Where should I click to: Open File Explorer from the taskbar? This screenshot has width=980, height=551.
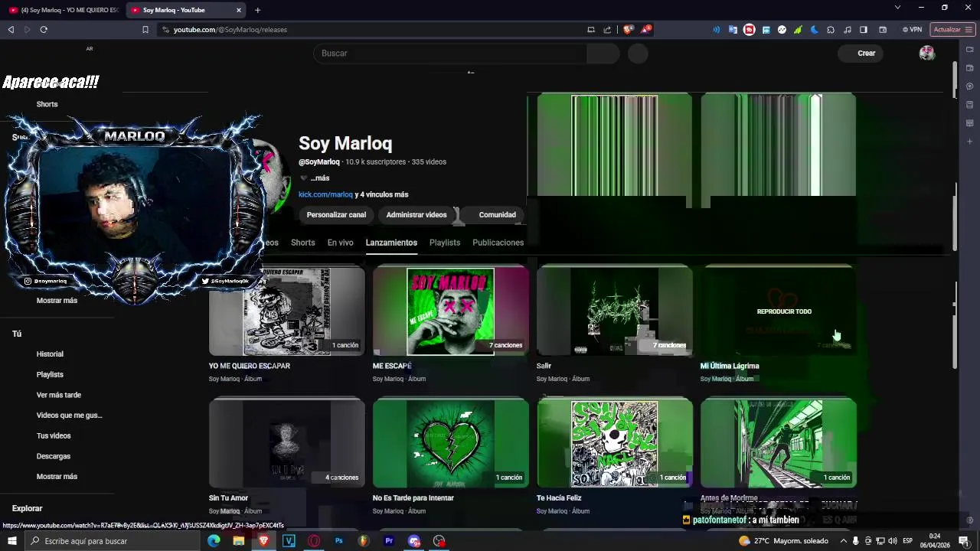pyautogui.click(x=239, y=541)
